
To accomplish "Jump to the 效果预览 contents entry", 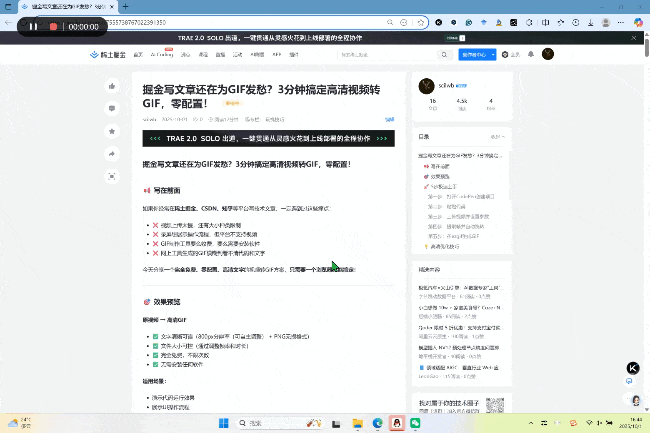I will tap(437, 177).
